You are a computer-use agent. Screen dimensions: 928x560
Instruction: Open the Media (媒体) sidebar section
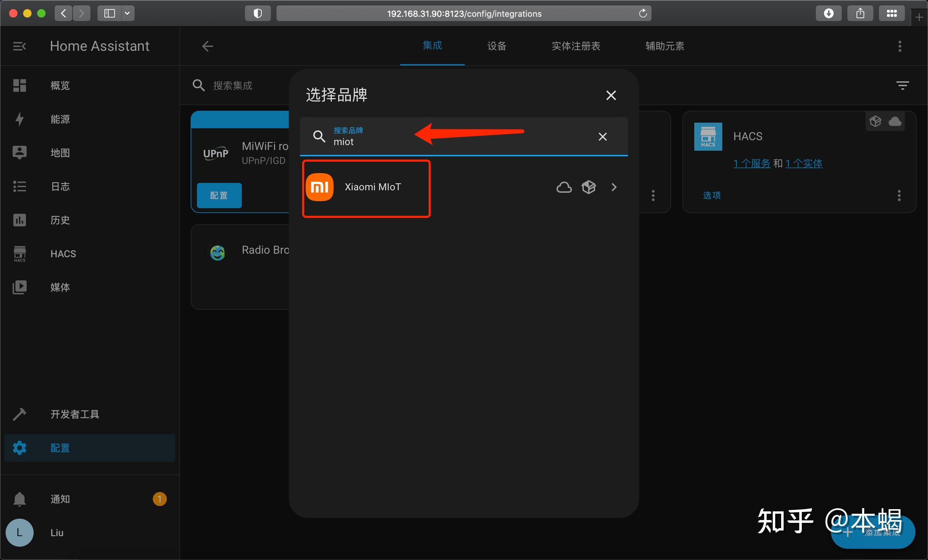coord(60,287)
